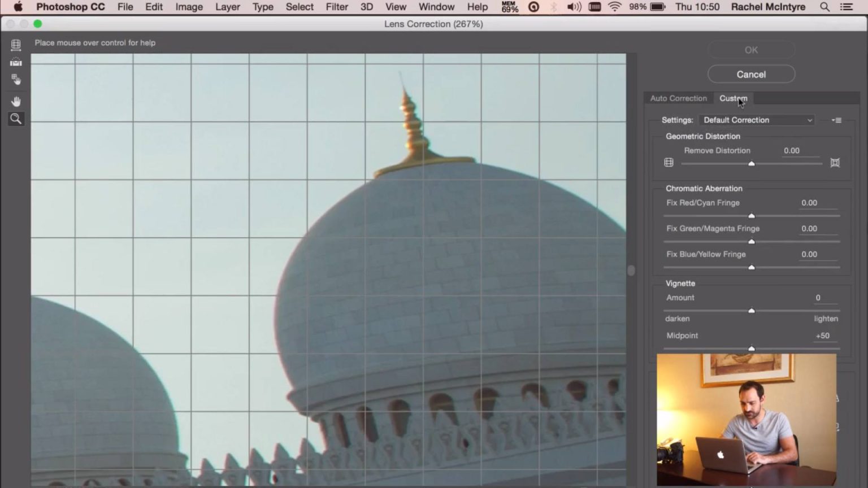Open Spotlight search in menu bar
The width and height of the screenshot is (868, 488).
coord(824,7)
